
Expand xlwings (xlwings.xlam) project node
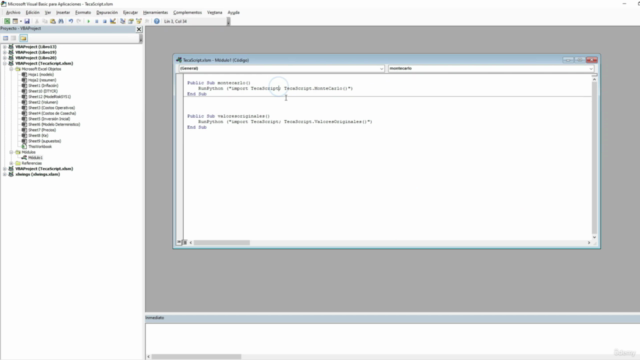tap(5, 174)
